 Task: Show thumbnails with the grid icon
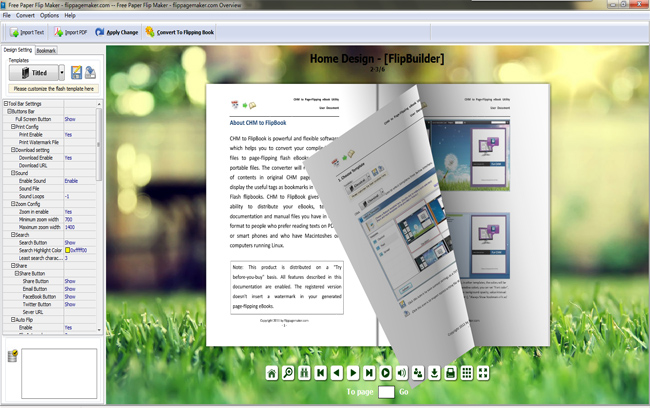coord(467,373)
